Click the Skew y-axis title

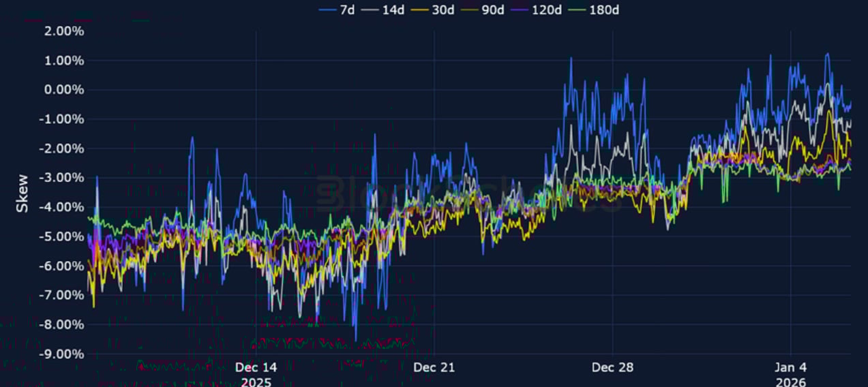tap(22, 193)
